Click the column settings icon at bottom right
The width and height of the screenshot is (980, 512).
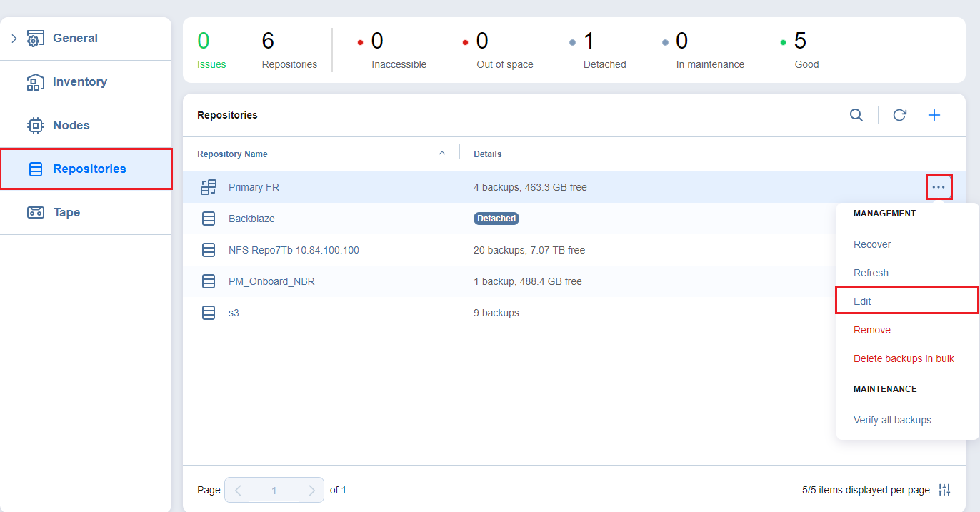[944, 490]
